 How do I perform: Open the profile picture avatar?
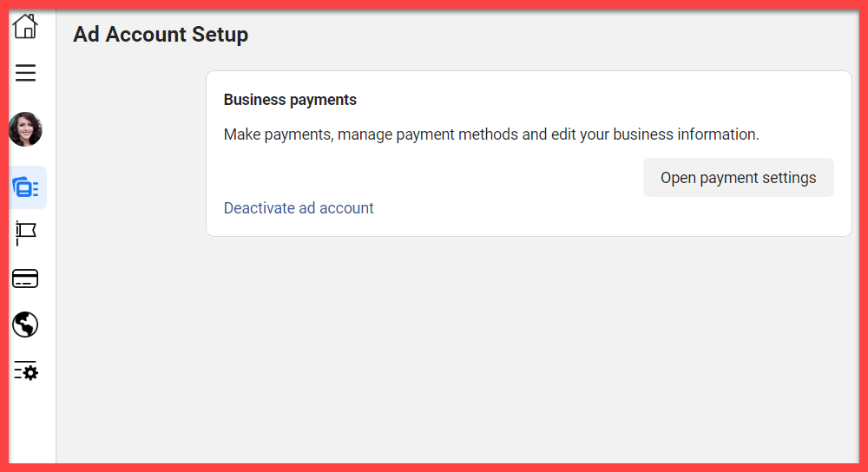[25, 129]
